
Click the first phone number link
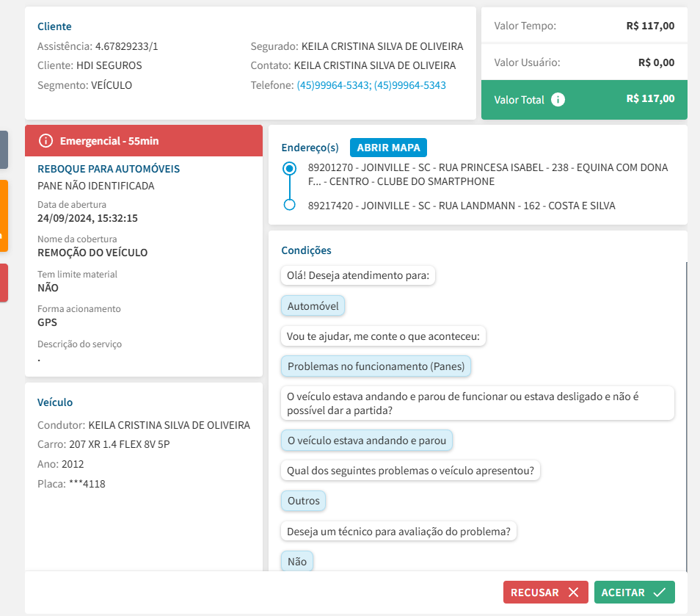coord(332,85)
